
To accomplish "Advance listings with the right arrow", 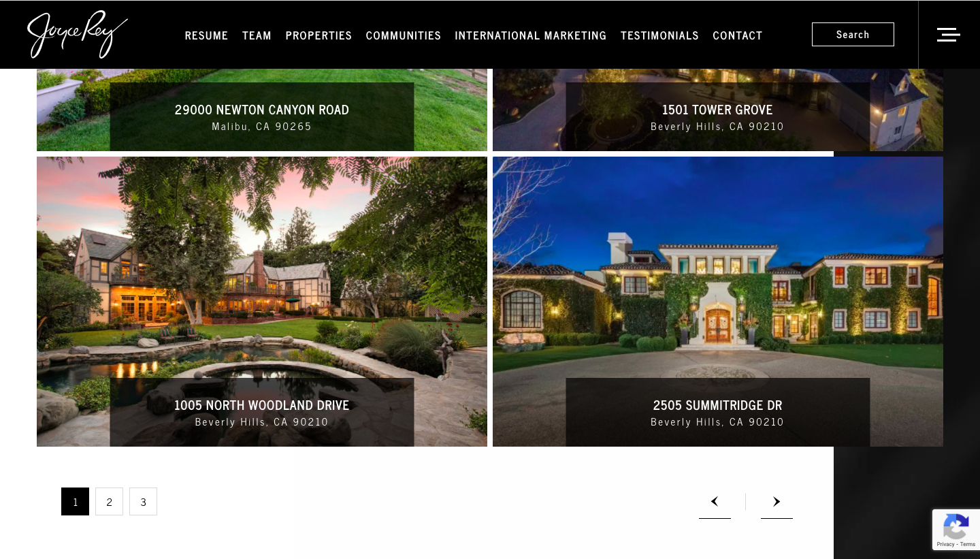I will pyautogui.click(x=777, y=502).
